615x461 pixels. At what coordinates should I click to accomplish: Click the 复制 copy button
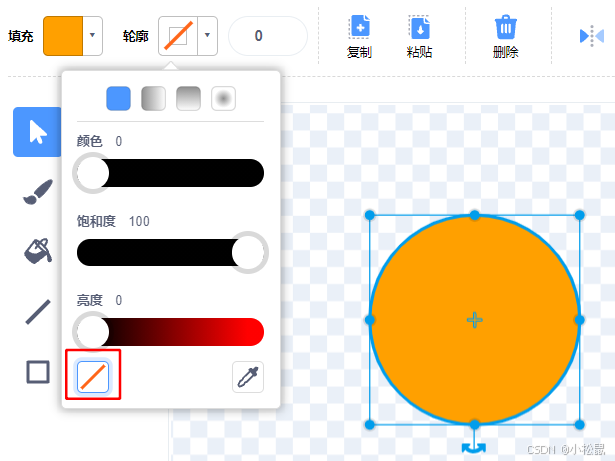pyautogui.click(x=360, y=36)
